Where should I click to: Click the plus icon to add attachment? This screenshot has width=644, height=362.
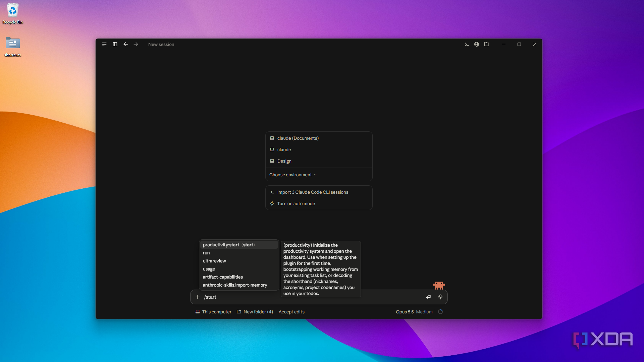click(x=198, y=297)
